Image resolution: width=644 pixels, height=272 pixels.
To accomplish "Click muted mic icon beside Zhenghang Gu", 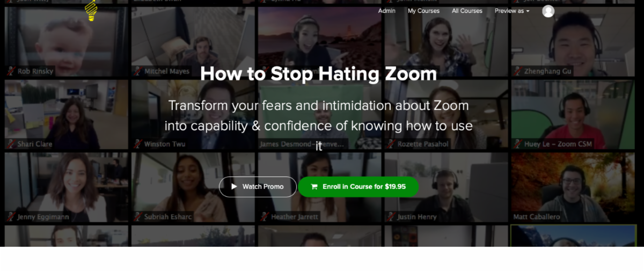I will tap(518, 71).
